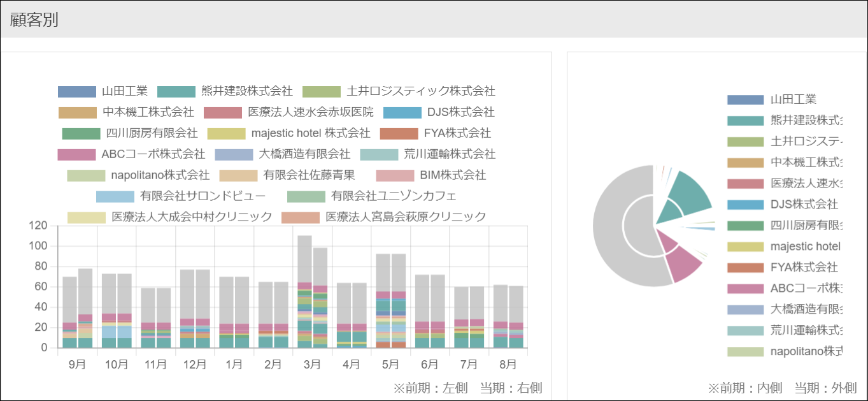
Task: Toggle ABCコーポ株式会社 in bar chart legend
Action: [x=131, y=154]
